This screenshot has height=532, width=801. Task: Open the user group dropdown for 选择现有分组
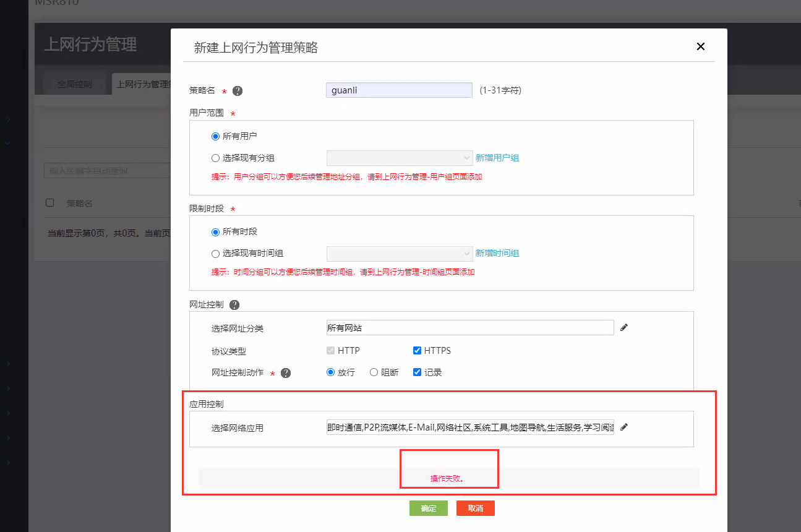tap(400, 158)
